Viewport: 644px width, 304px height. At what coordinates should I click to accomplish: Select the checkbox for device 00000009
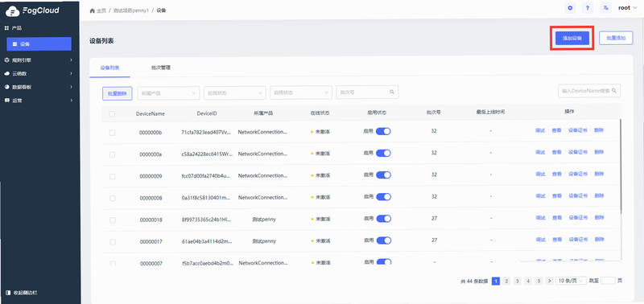click(x=112, y=176)
